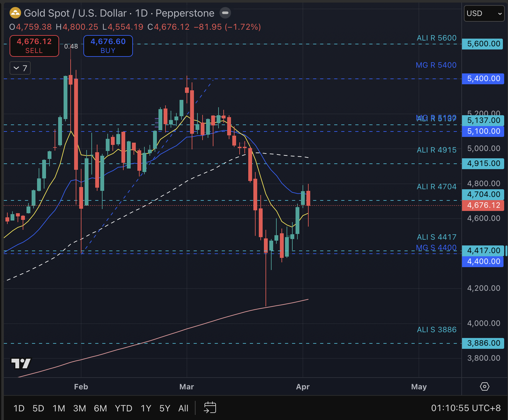Open the USD currency dropdown
The image size is (508, 420).
point(484,13)
